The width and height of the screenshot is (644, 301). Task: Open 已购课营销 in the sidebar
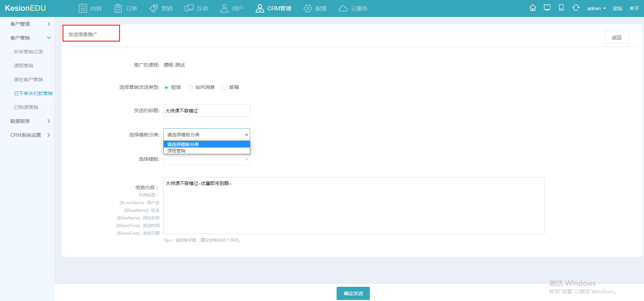point(26,107)
